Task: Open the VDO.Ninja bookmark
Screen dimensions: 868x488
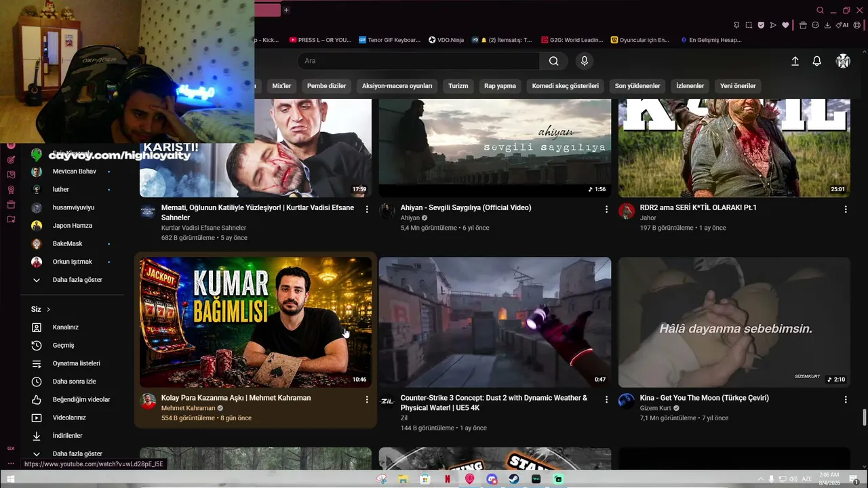Action: (x=446, y=40)
